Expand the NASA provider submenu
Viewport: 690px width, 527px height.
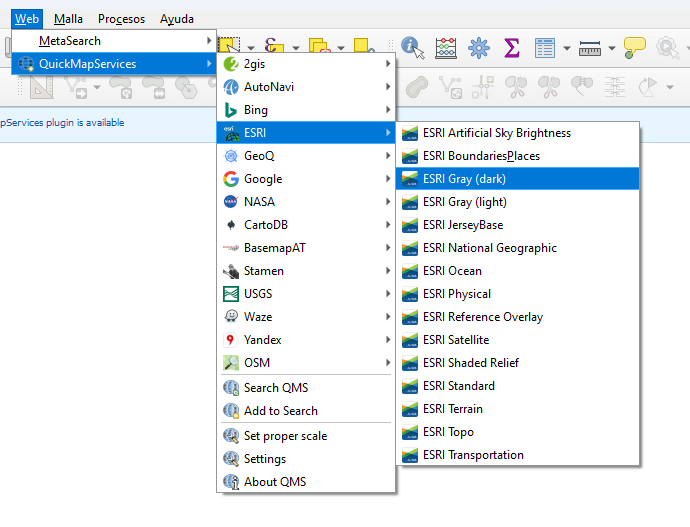[x=306, y=201]
